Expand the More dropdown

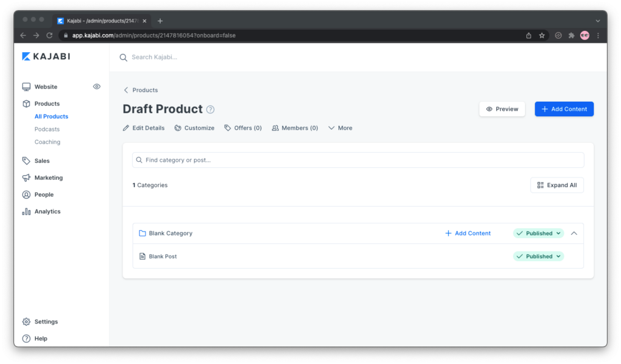[340, 128]
